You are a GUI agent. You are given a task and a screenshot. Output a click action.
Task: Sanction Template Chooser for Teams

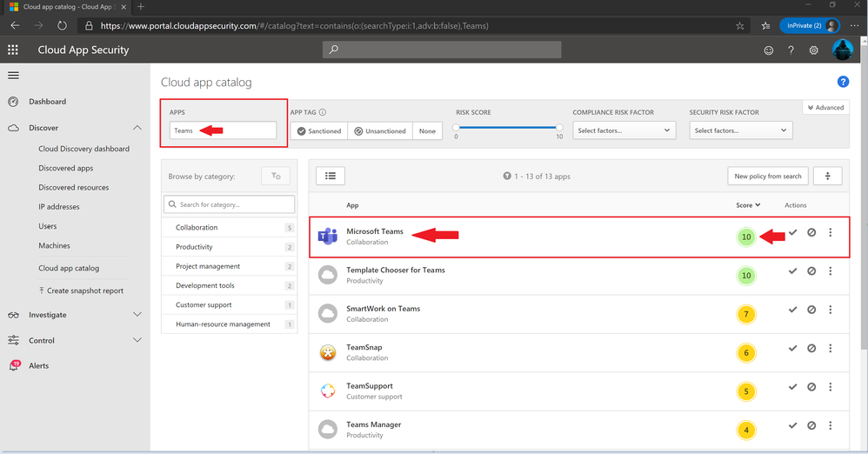pos(792,271)
